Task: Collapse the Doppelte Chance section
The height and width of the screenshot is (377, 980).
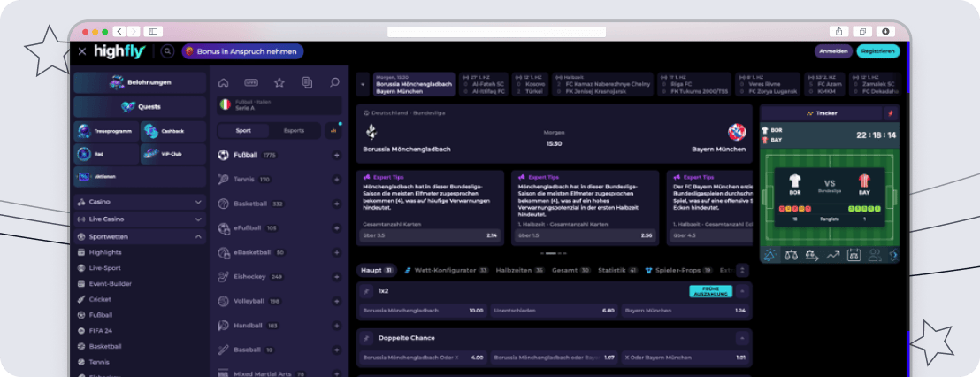Action: [742, 337]
